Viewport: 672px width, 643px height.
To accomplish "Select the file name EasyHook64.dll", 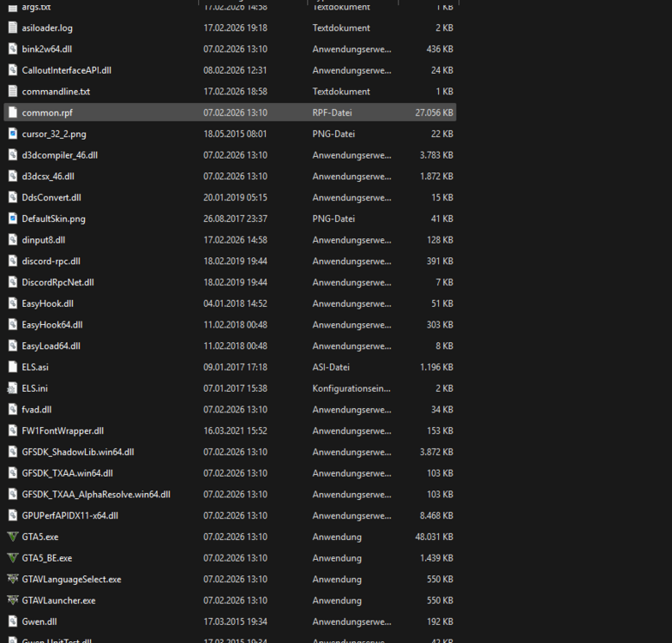I will 52,326.
